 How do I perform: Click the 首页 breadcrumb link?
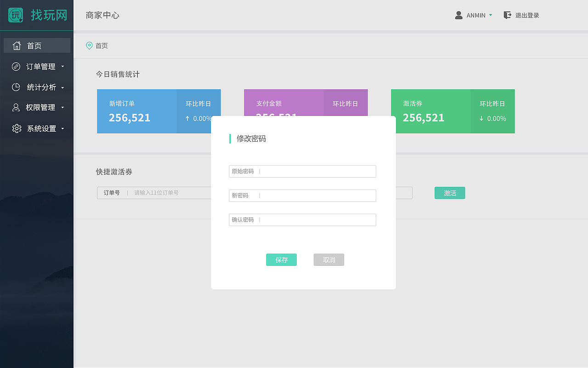102,46
